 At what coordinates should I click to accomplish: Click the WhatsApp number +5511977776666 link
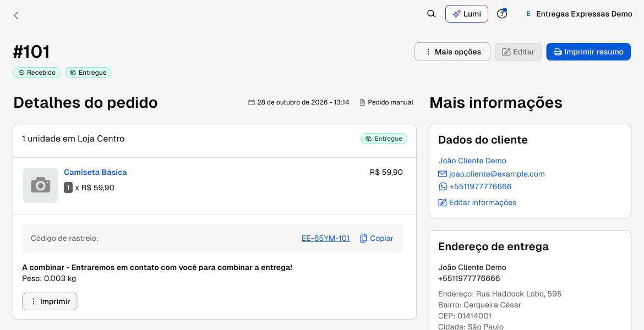(475, 187)
